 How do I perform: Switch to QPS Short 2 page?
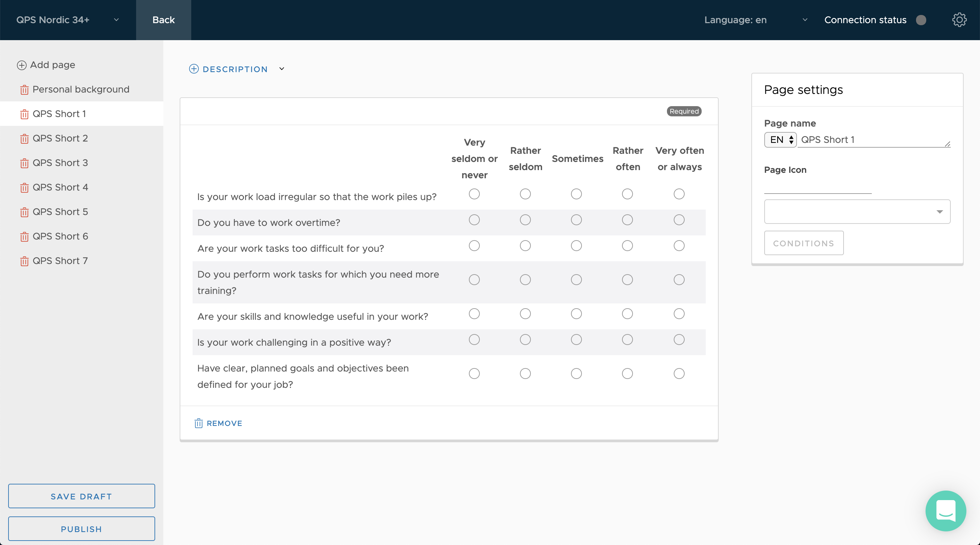tap(61, 138)
